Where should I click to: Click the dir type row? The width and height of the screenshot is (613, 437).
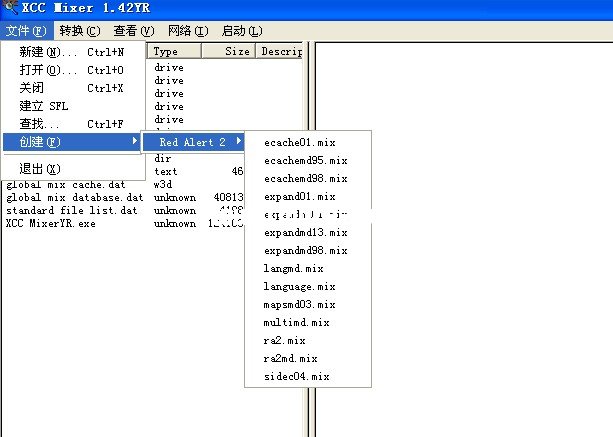(x=163, y=158)
